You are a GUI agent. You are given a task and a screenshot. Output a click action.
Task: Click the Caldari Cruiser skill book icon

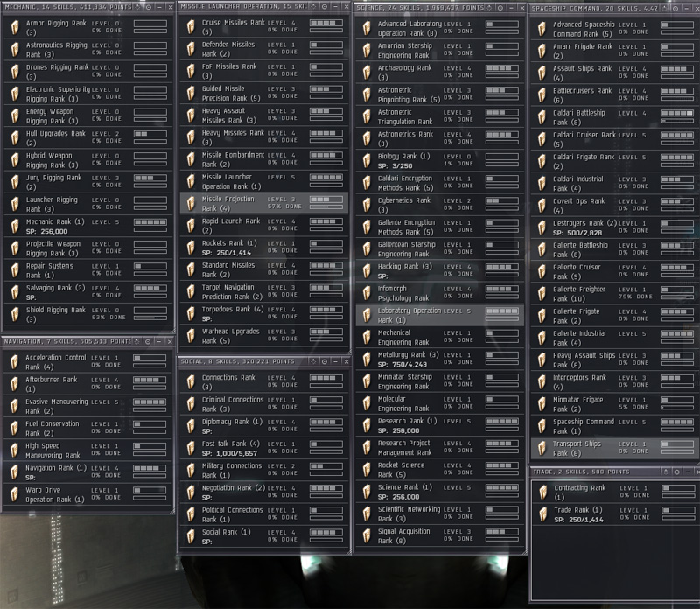[x=542, y=139]
